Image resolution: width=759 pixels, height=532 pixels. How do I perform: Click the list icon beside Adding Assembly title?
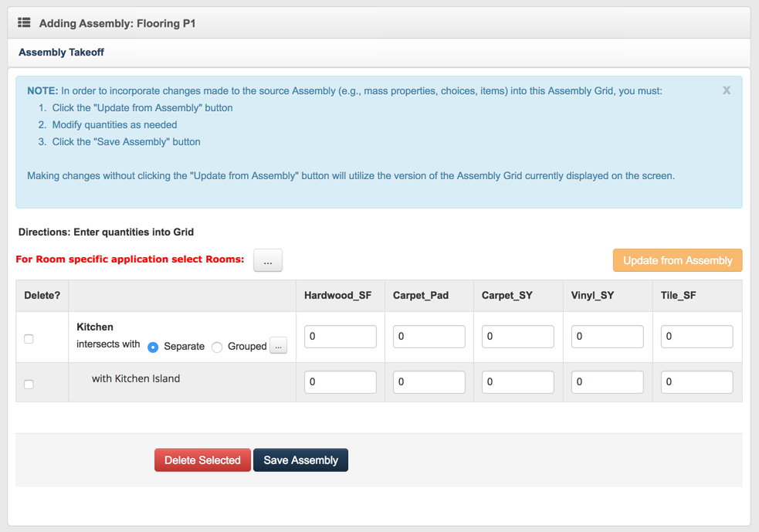[24, 23]
